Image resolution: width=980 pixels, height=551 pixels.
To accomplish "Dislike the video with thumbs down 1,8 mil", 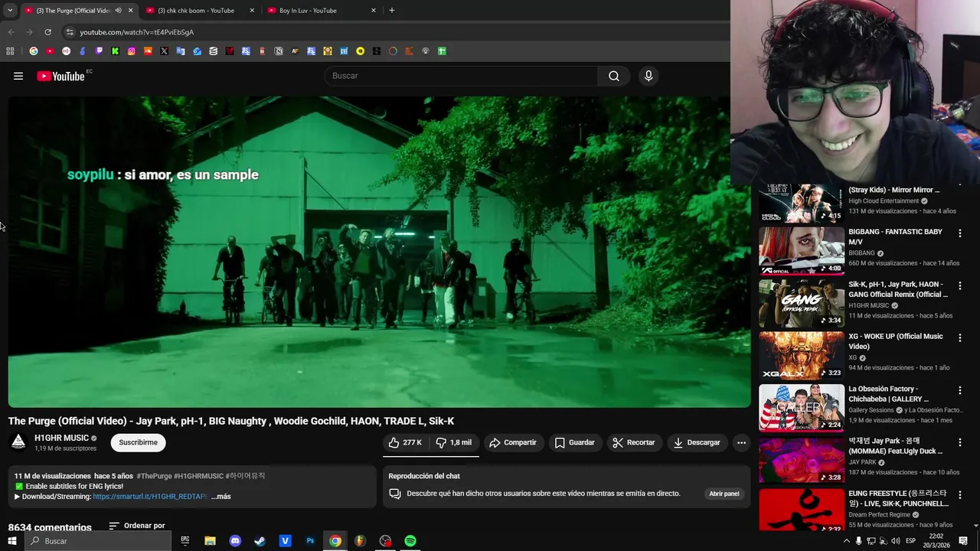I will (455, 442).
